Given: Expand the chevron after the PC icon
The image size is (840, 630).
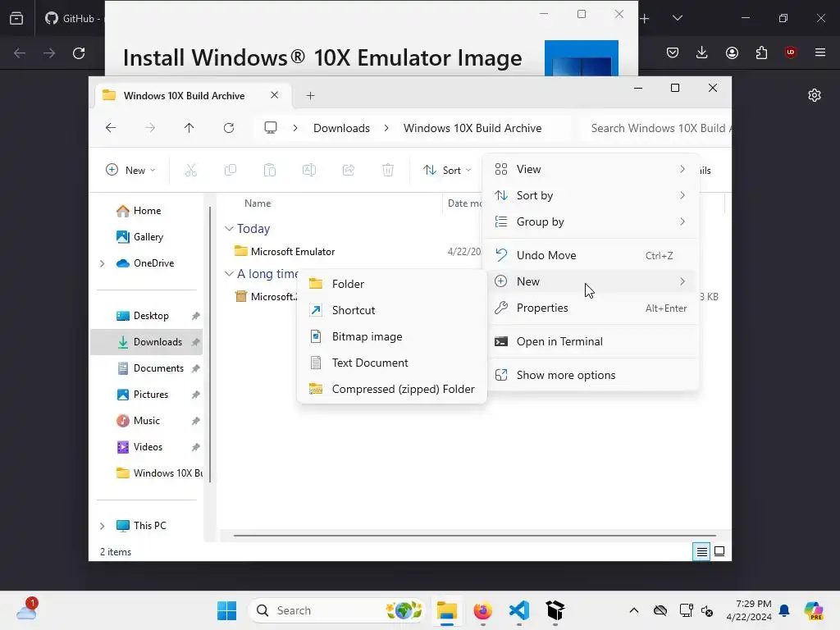Looking at the screenshot, I should pyautogui.click(x=295, y=128).
